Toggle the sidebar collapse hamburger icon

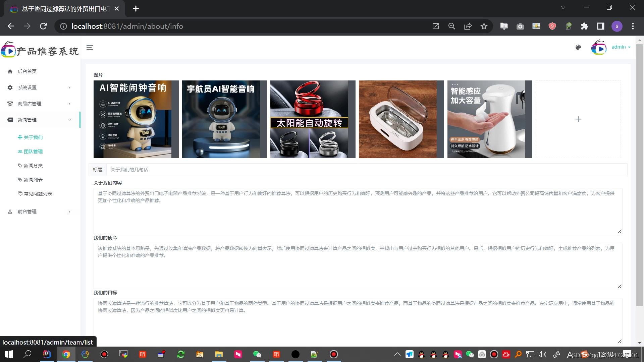[x=90, y=47]
